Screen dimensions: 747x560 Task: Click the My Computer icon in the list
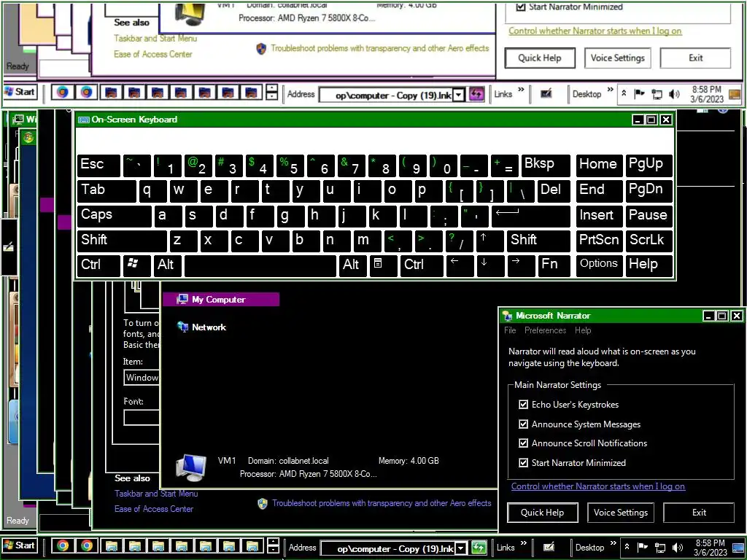182,300
